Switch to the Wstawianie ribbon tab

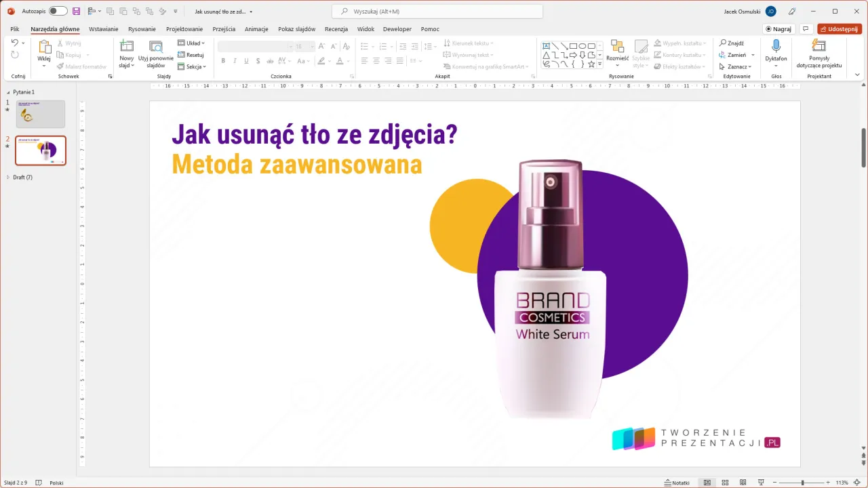(x=103, y=29)
